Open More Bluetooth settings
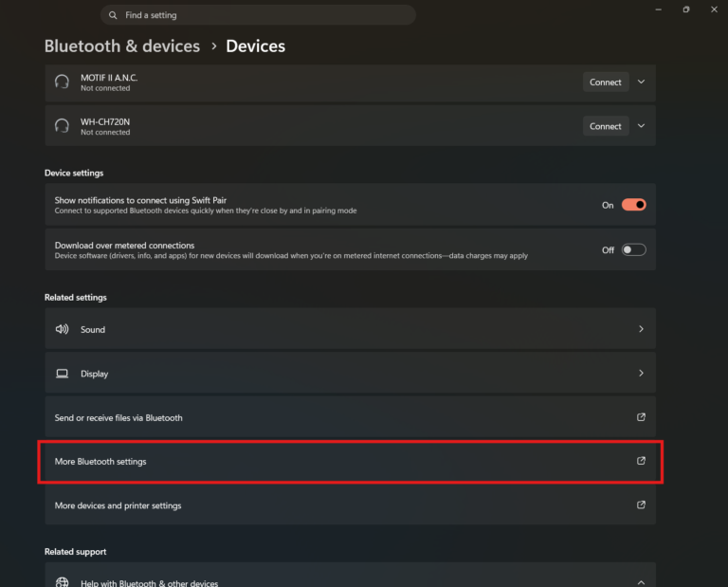The image size is (728, 587). point(351,461)
